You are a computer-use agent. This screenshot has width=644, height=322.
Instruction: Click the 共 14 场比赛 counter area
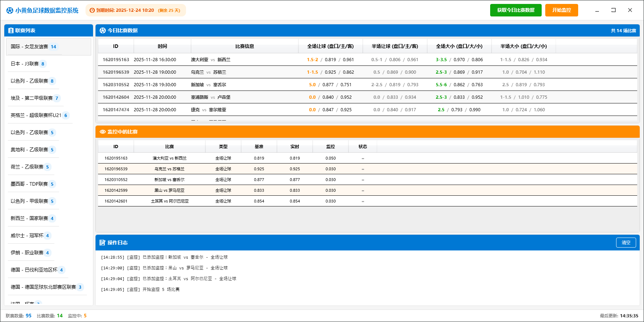[623, 30]
